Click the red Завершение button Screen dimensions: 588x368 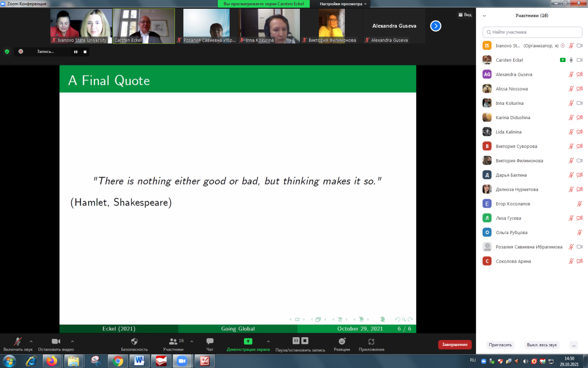[454, 345]
